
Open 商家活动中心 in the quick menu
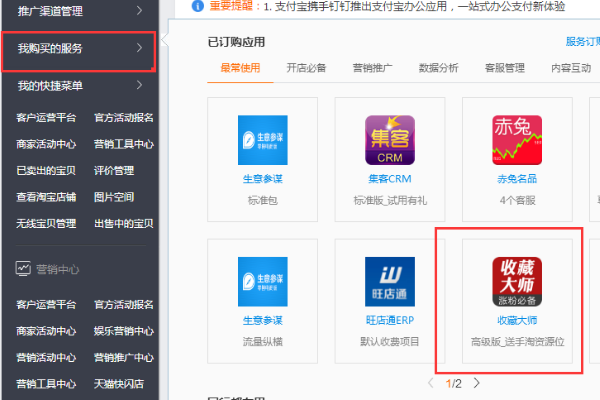click(46, 144)
